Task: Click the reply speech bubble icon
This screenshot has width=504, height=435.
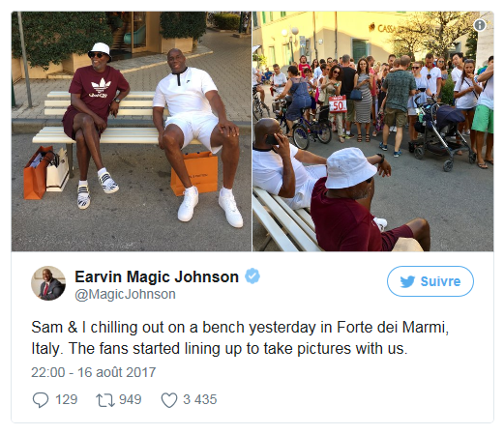Action: (41, 400)
